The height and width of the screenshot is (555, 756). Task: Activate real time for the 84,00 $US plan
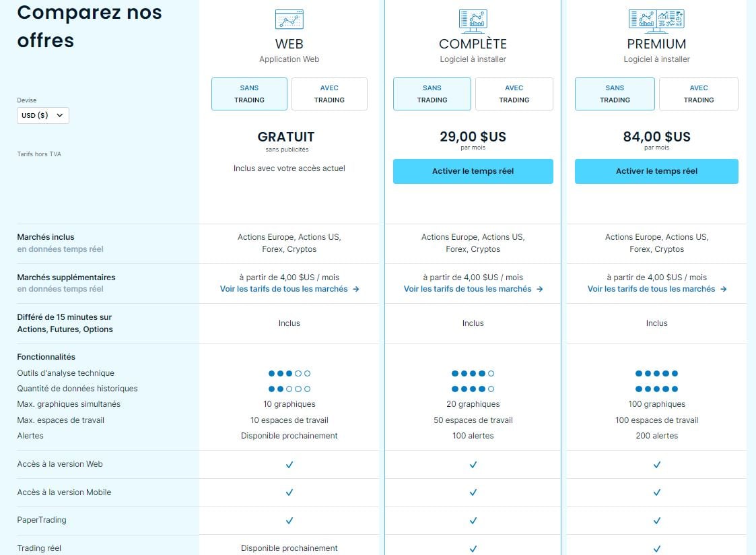click(x=656, y=171)
